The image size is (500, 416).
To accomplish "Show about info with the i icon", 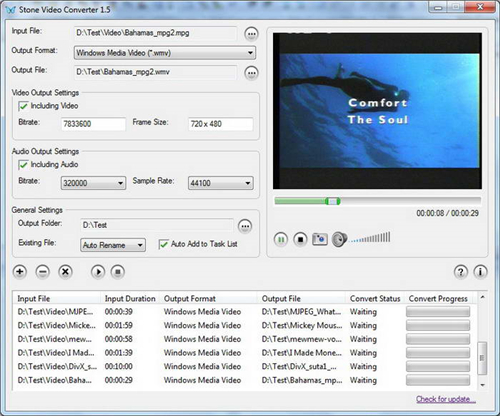I will [x=480, y=272].
